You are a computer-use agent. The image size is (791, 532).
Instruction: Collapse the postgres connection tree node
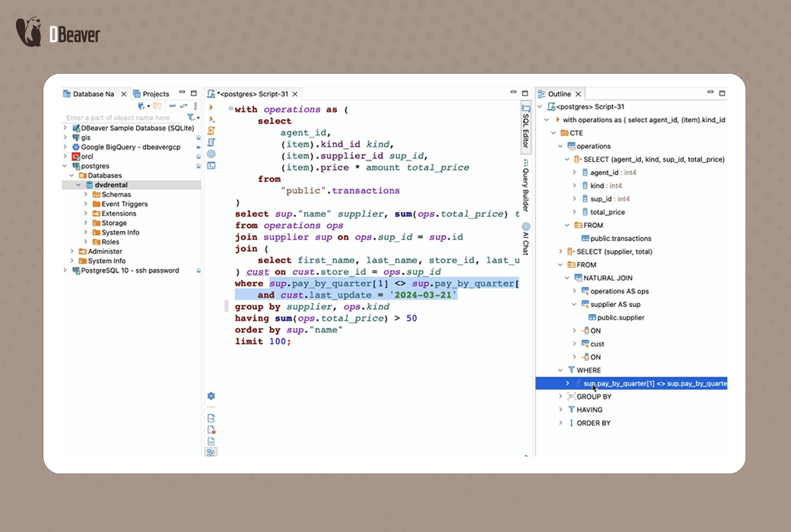[x=65, y=166]
